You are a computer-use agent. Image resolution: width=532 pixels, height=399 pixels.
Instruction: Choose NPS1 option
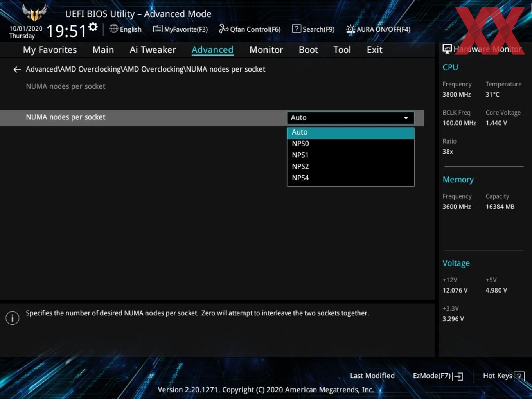(x=350, y=155)
